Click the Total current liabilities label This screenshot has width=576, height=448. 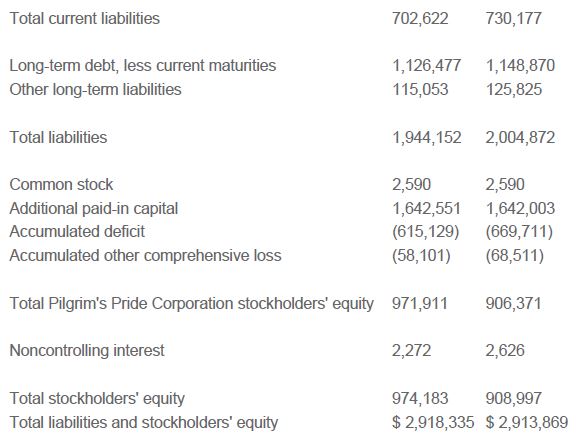[84, 18]
